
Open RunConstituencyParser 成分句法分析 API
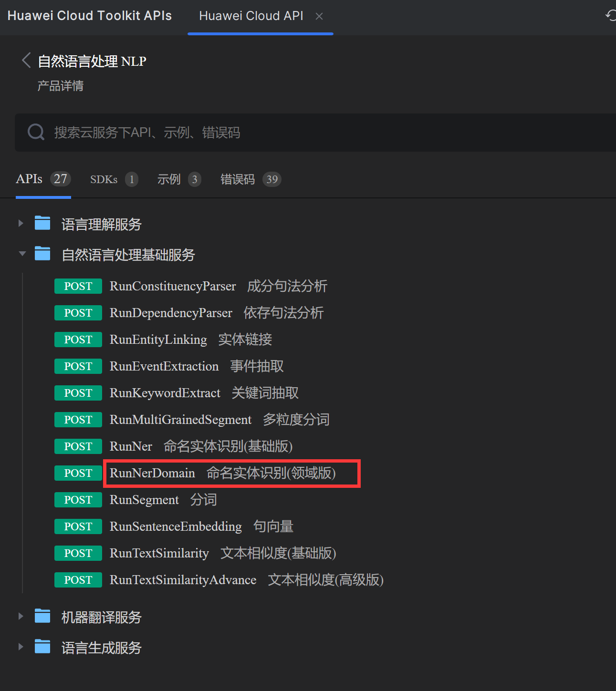219,286
